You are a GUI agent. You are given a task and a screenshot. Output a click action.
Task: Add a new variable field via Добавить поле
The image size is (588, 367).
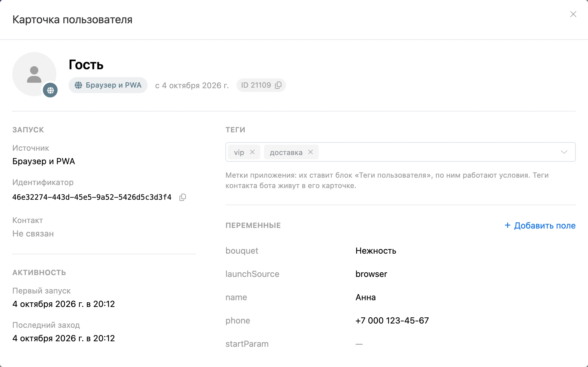pos(540,225)
